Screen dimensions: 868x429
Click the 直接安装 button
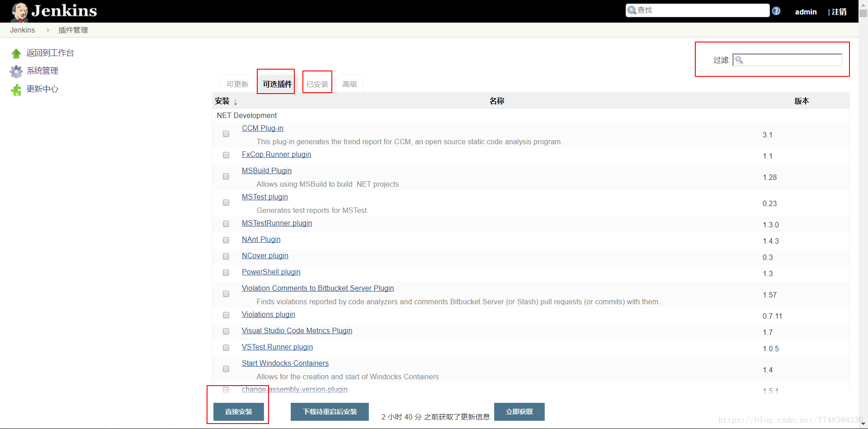(239, 412)
